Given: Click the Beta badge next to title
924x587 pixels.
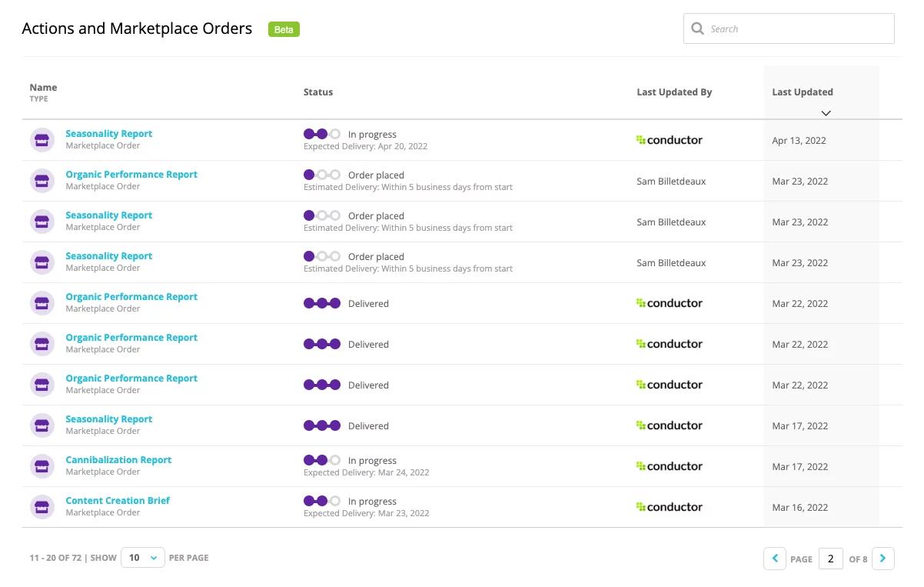Looking at the screenshot, I should click(284, 29).
